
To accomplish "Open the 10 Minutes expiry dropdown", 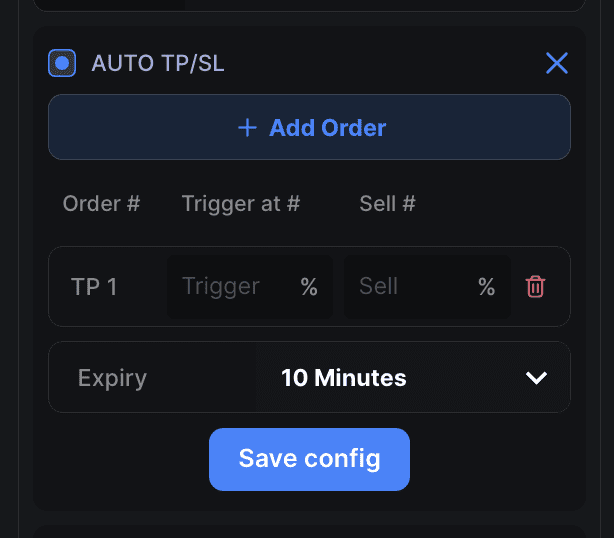I will click(413, 377).
